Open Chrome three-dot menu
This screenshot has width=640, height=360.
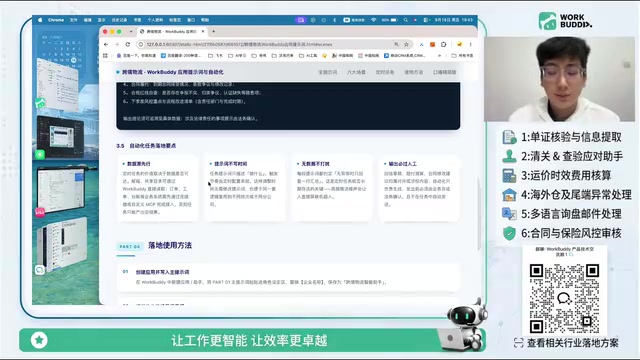(471, 44)
